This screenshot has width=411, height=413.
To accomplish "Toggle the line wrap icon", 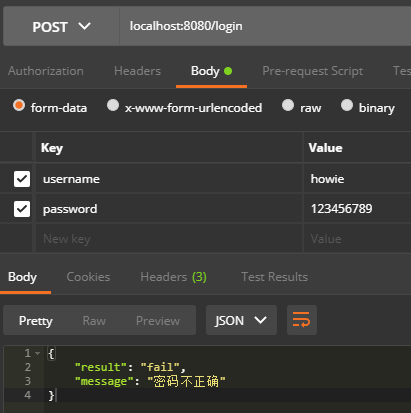I will click(302, 320).
